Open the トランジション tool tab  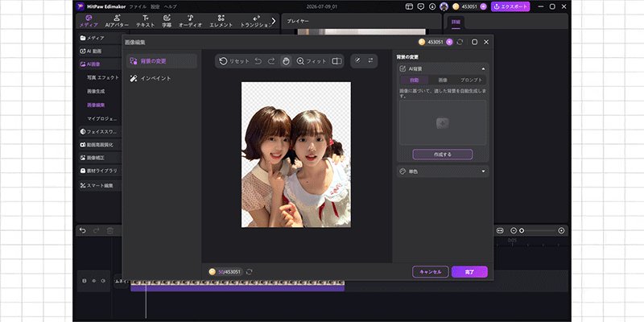click(255, 21)
